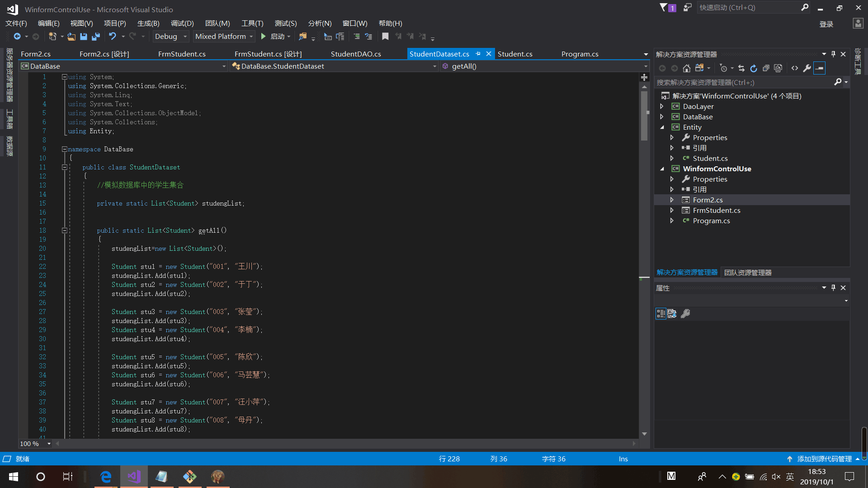The width and height of the screenshot is (868, 488).
Task: Toggle Preview Selected Items in Solution Explorer
Action: [819, 68]
